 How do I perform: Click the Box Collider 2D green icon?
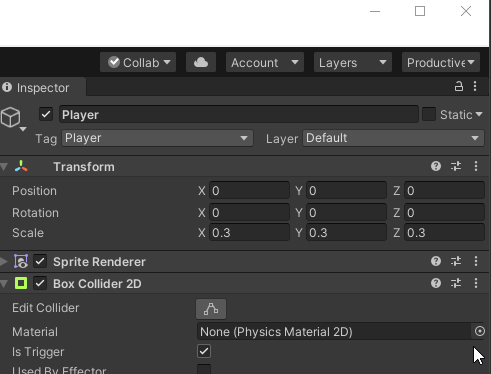(21, 283)
